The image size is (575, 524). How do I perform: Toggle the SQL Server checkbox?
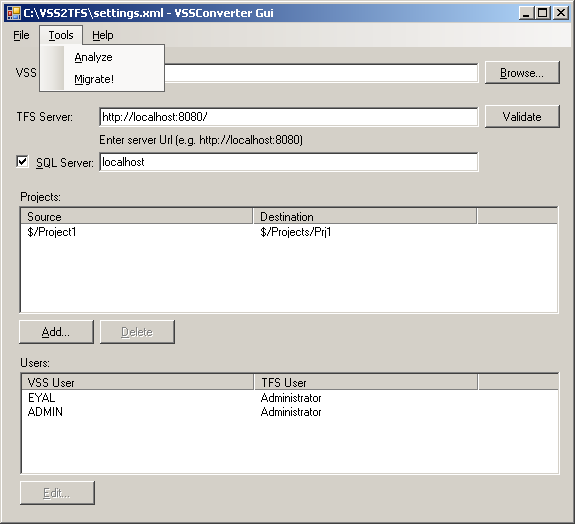22,161
